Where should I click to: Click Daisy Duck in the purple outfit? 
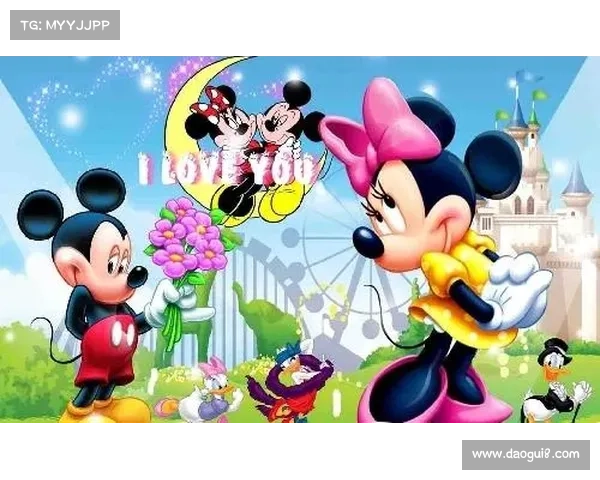tap(210, 391)
